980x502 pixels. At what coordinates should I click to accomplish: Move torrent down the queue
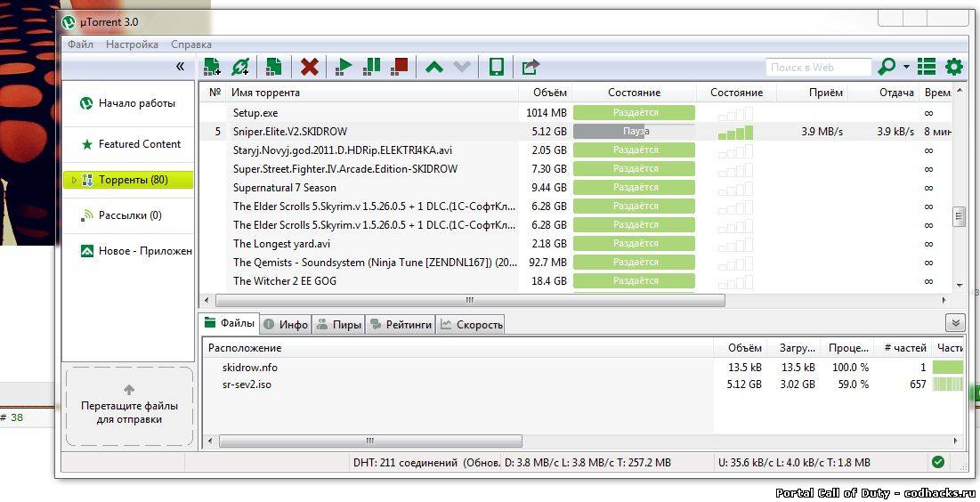[x=462, y=66]
